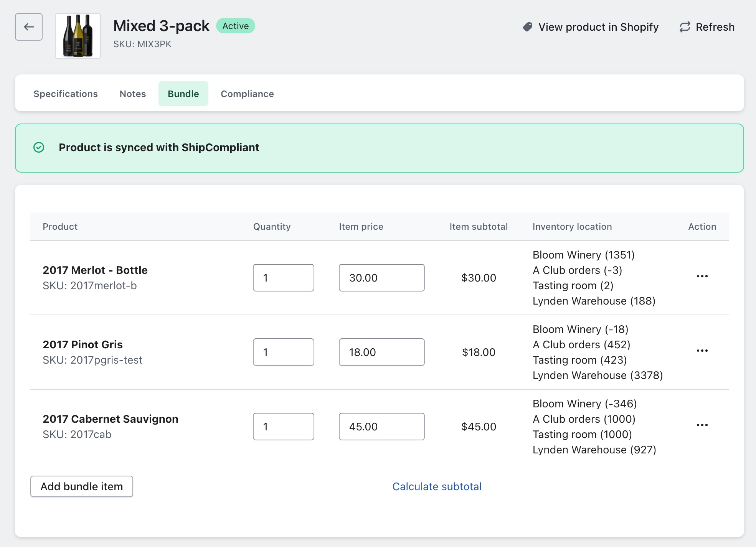This screenshot has height=547, width=756.
Task: Click the green synced checkmark icon
Action: click(x=39, y=147)
